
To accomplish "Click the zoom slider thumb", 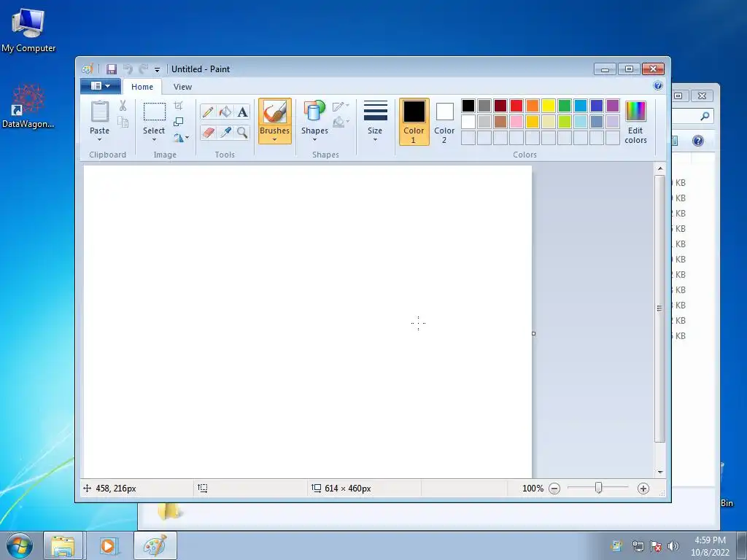I will click(598, 488).
